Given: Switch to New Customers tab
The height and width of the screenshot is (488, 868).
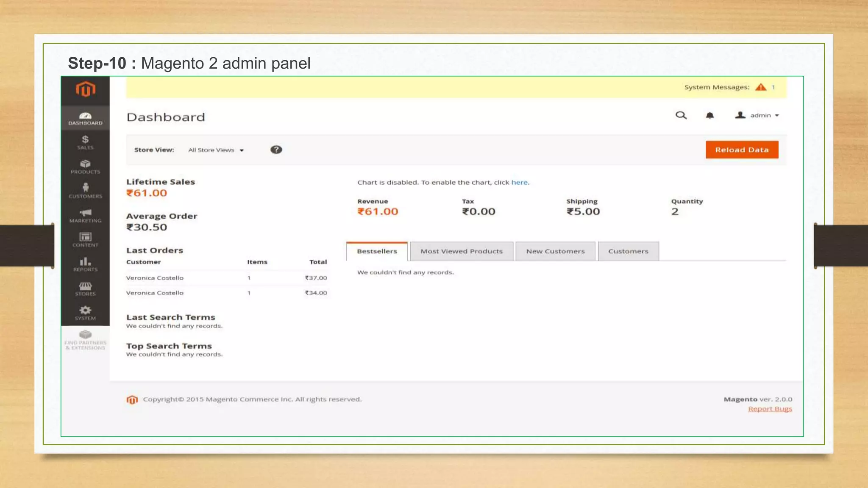Looking at the screenshot, I should point(555,251).
